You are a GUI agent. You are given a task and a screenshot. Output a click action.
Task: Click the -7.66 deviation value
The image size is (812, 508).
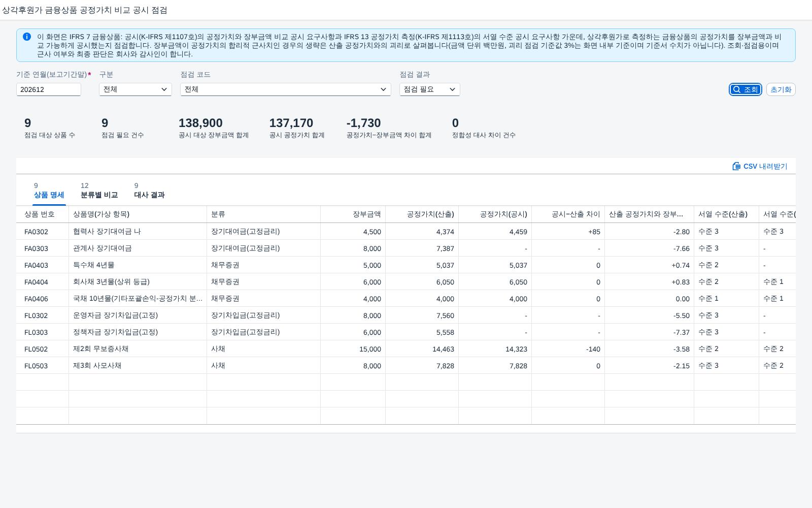click(682, 248)
